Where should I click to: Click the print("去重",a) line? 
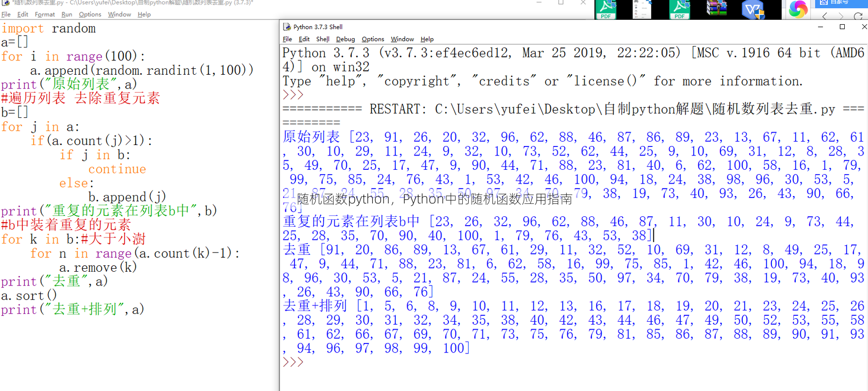[x=54, y=282]
